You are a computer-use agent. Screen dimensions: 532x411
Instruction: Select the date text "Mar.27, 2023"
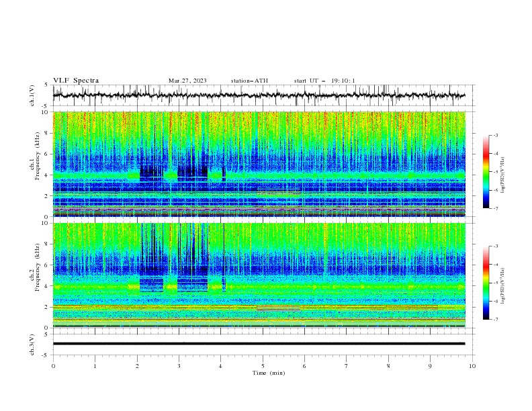pyautogui.click(x=187, y=81)
